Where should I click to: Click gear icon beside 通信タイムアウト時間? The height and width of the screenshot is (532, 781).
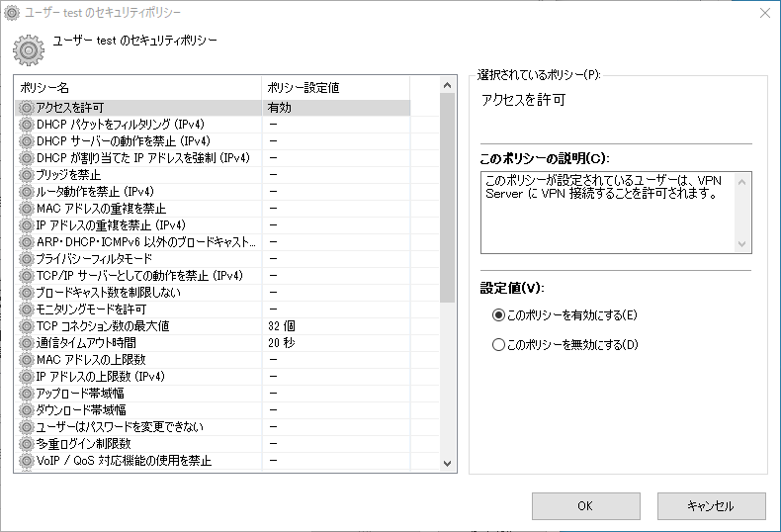26,342
